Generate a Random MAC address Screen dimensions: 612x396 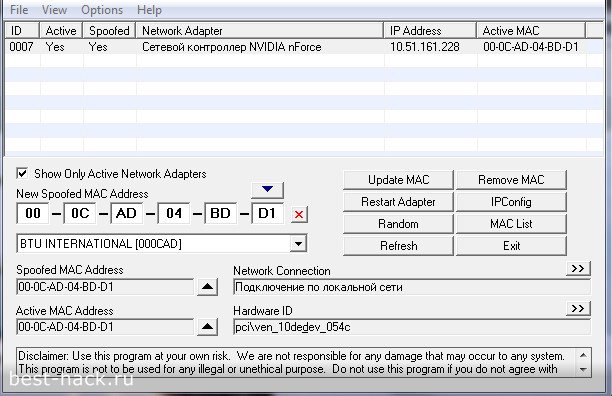tap(398, 224)
